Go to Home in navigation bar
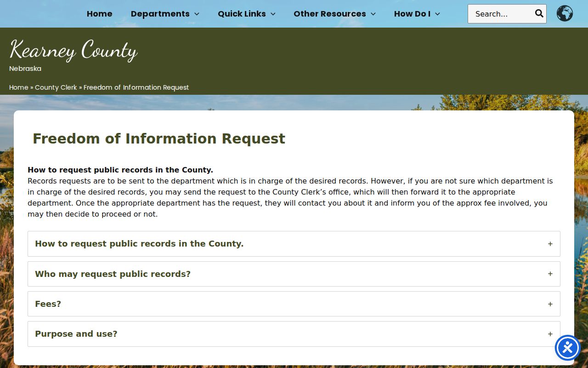The image size is (588, 368). (x=100, y=14)
